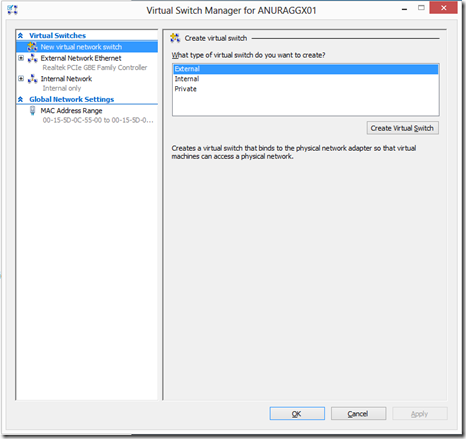Minimize the Virtual Switch Manager window

click(x=404, y=9)
